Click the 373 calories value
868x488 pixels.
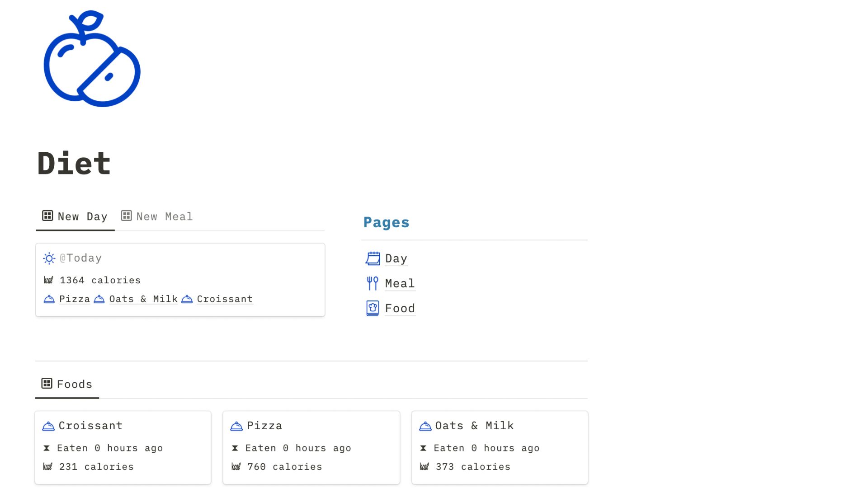tap(473, 467)
